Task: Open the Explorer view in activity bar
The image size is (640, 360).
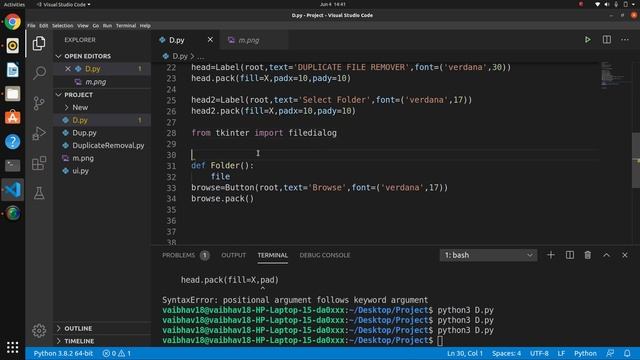Action: [39, 43]
